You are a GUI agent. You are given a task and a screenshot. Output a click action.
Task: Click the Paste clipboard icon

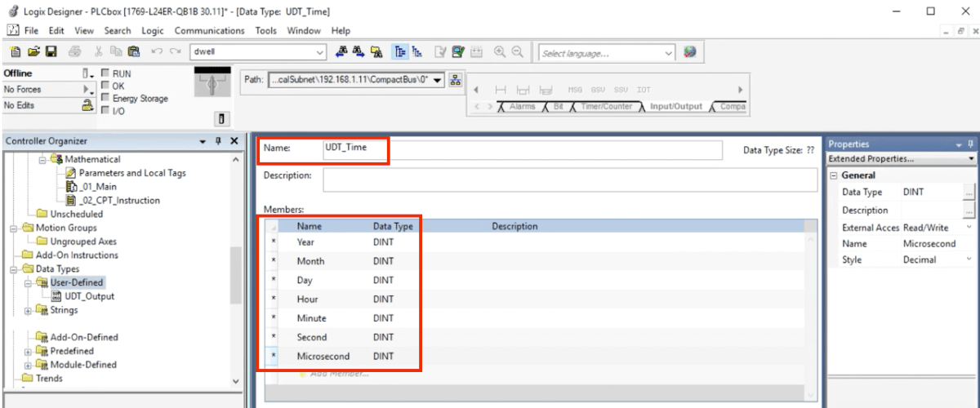point(134,52)
